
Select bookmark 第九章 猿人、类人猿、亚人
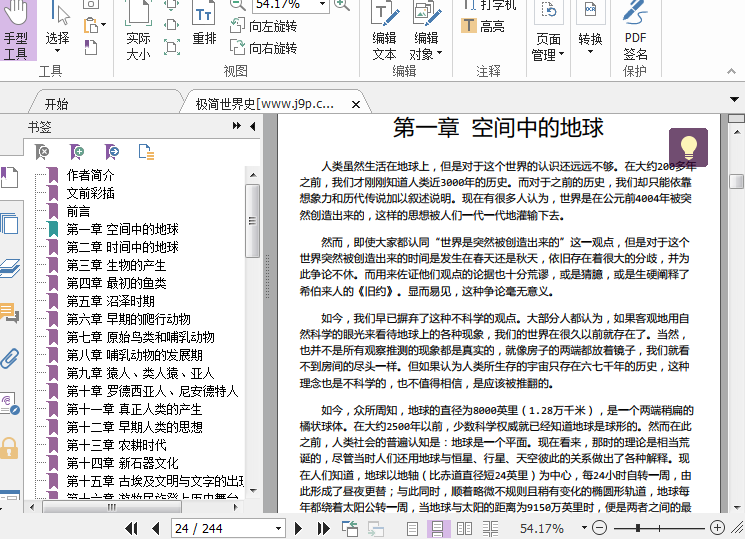coord(141,373)
